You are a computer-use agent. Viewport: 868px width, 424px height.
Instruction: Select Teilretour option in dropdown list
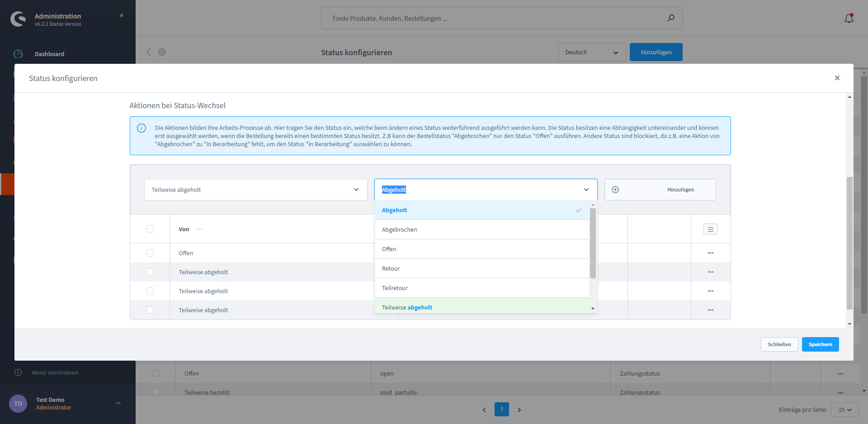482,288
